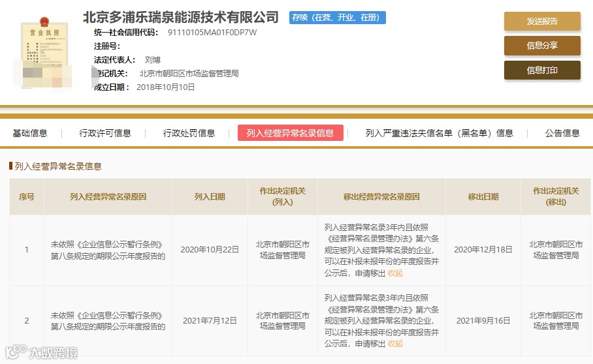Click row 2 removal authority 北京市朝阳区市场监督管理局
Viewport: 593px width, 364px height.
(x=556, y=320)
